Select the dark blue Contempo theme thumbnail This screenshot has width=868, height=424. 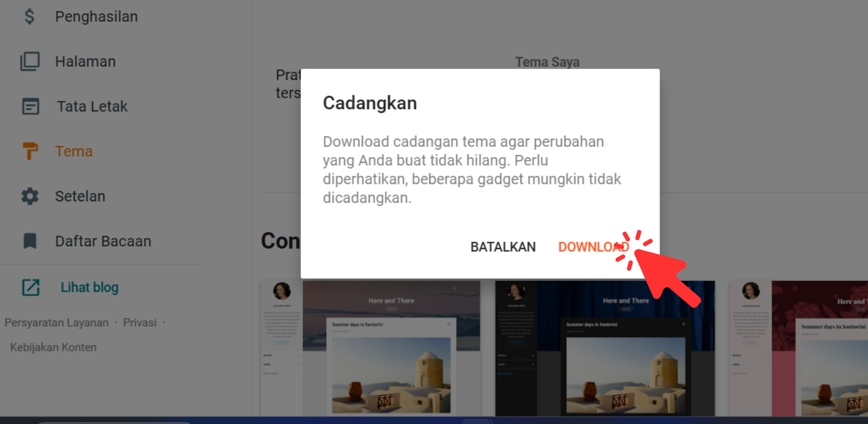pos(605,348)
